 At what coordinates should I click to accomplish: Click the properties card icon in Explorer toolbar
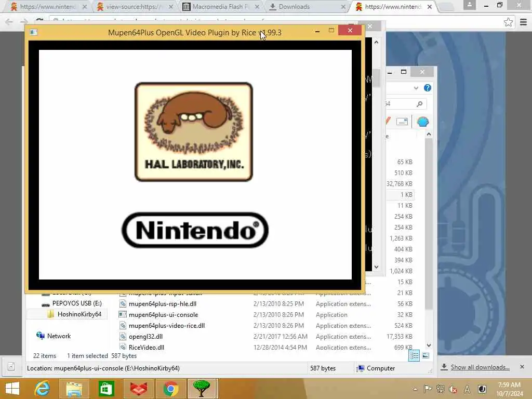click(402, 122)
